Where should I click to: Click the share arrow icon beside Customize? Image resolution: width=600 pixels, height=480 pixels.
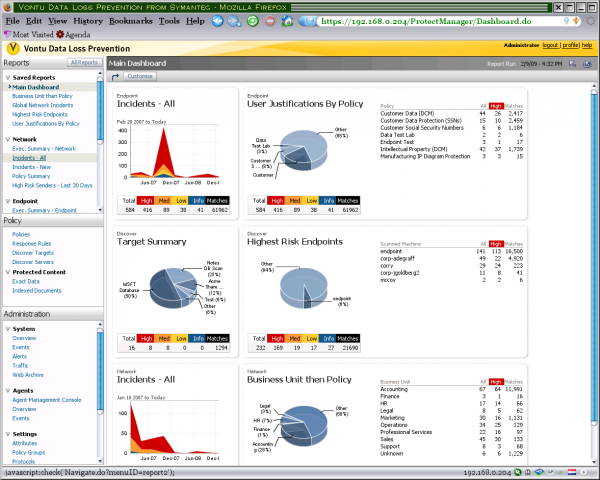(x=116, y=77)
